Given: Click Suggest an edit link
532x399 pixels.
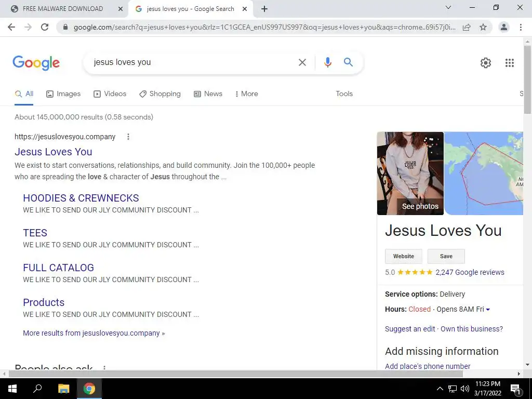Looking at the screenshot, I should coord(410,329).
